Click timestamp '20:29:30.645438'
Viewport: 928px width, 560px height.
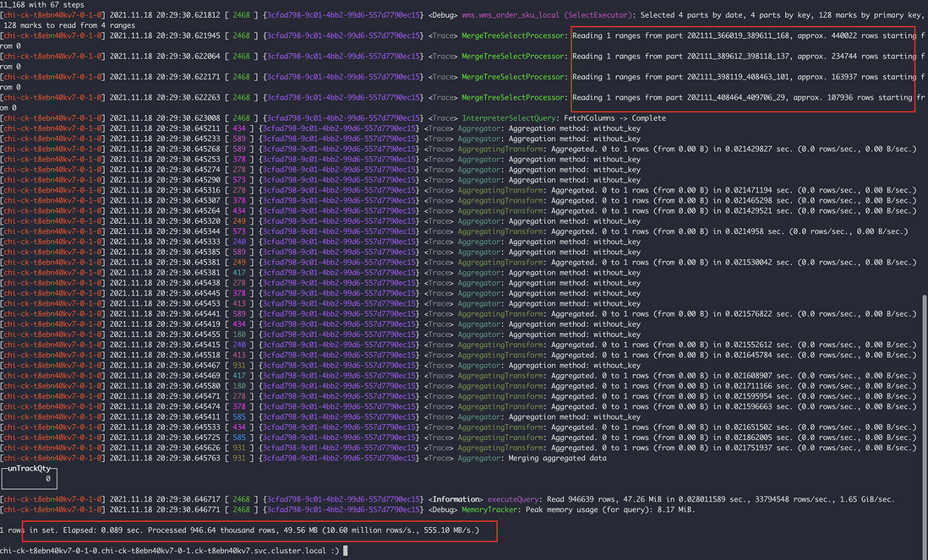tap(188, 283)
